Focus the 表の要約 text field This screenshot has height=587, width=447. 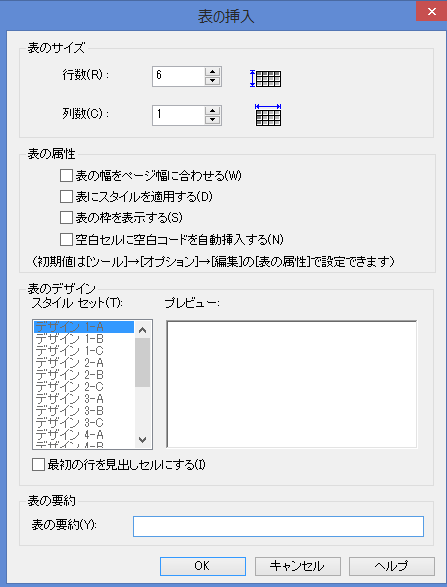(278, 526)
